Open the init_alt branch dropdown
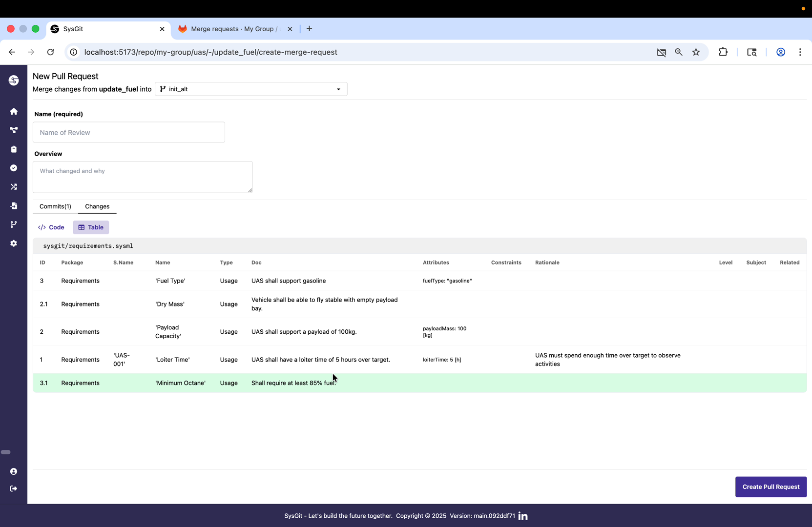This screenshot has height=527, width=812. (x=250, y=89)
